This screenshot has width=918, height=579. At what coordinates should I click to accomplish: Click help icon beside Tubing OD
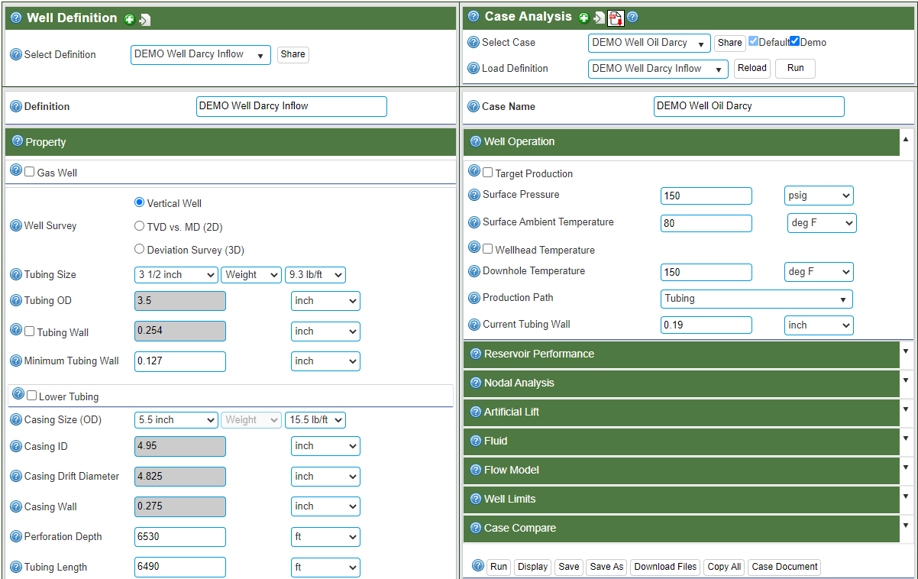coord(16,300)
